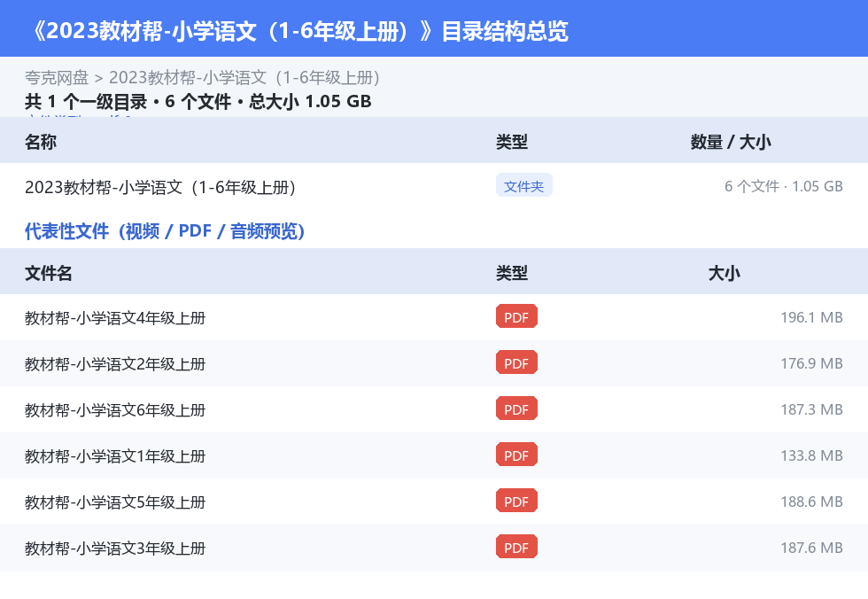Click PDF badge for 6年级上册 row
Viewport: 868px width, 599px height.
click(516, 408)
